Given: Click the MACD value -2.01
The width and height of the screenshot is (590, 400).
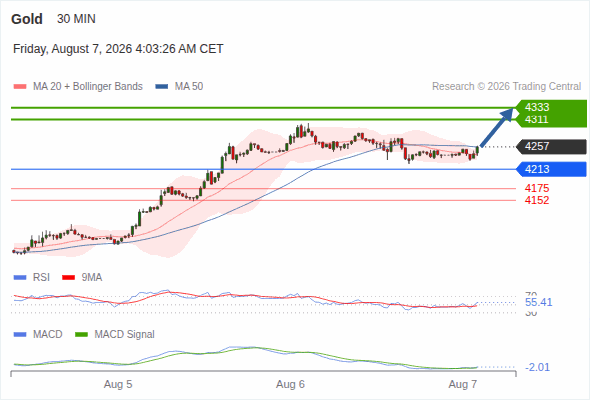Looking at the screenshot, I should coord(537,367).
